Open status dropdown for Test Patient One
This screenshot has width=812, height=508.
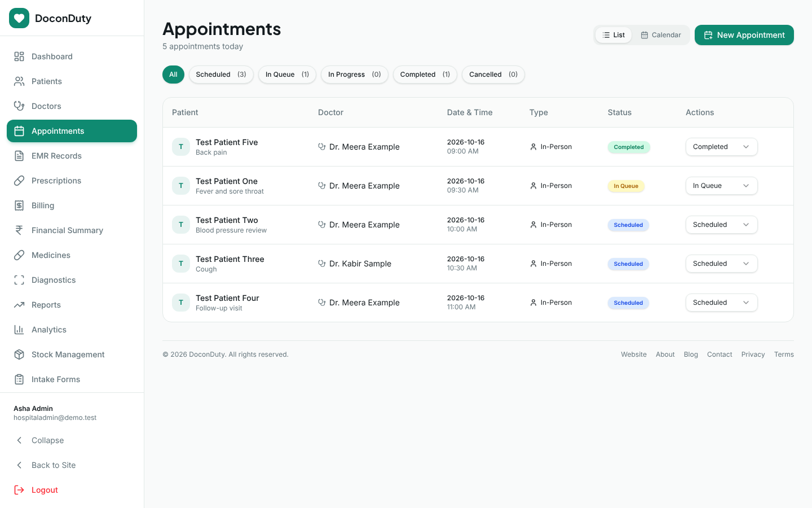pos(722,186)
